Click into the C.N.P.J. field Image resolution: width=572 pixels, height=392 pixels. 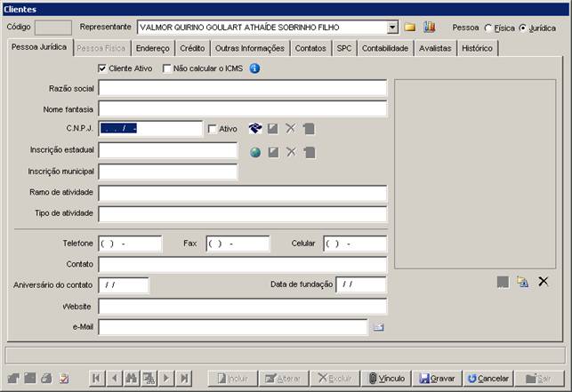150,128
